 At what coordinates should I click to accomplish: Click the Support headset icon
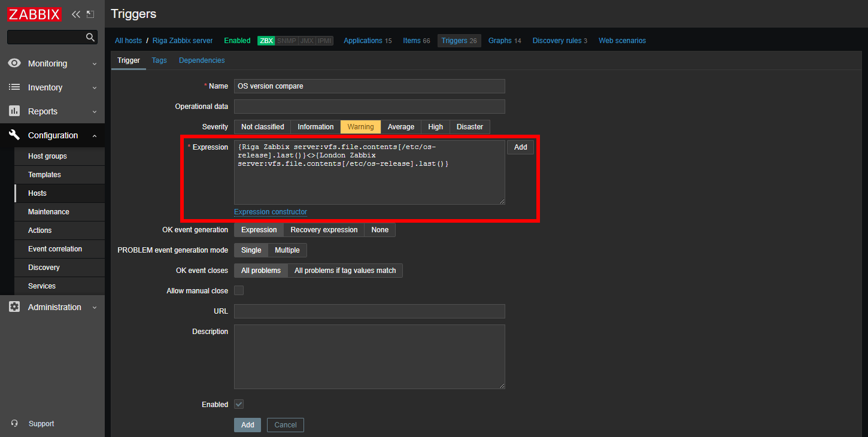tap(14, 423)
